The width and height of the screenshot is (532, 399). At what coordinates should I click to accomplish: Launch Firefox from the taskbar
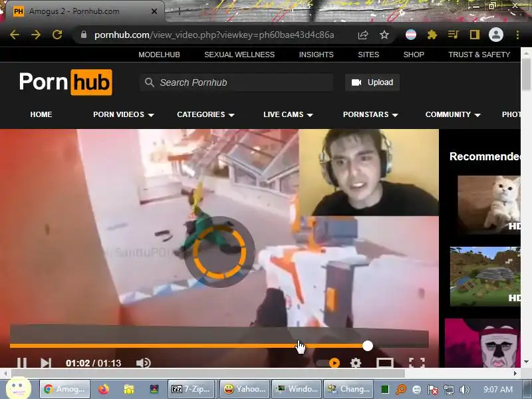(x=104, y=389)
